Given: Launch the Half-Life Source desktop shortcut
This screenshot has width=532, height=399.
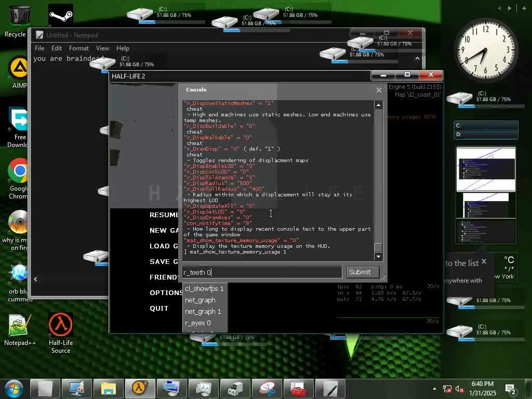Looking at the screenshot, I should click(x=61, y=333).
